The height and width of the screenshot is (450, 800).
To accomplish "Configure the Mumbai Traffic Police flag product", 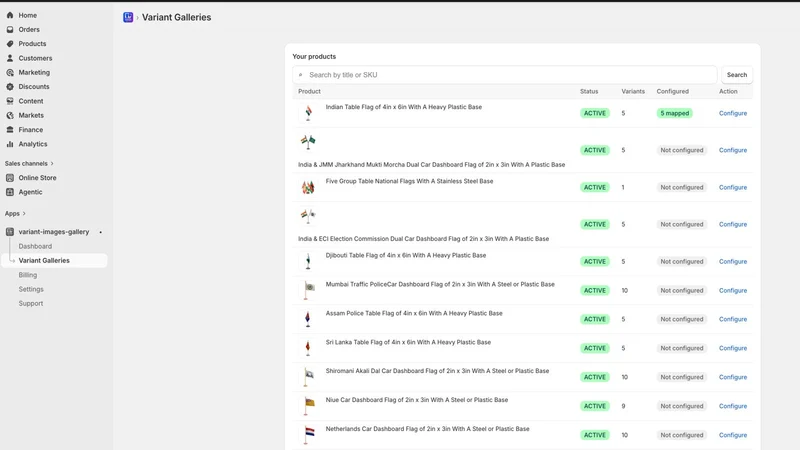I will (x=733, y=290).
